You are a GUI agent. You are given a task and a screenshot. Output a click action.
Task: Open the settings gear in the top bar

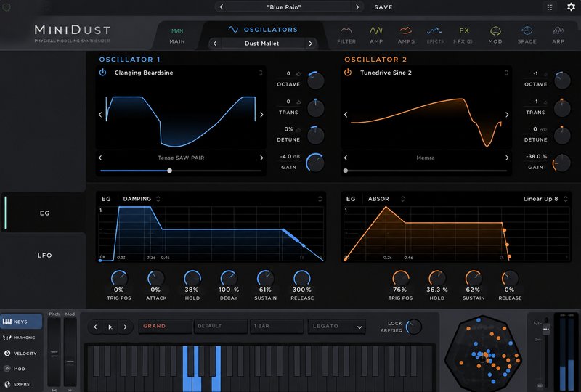click(x=571, y=7)
